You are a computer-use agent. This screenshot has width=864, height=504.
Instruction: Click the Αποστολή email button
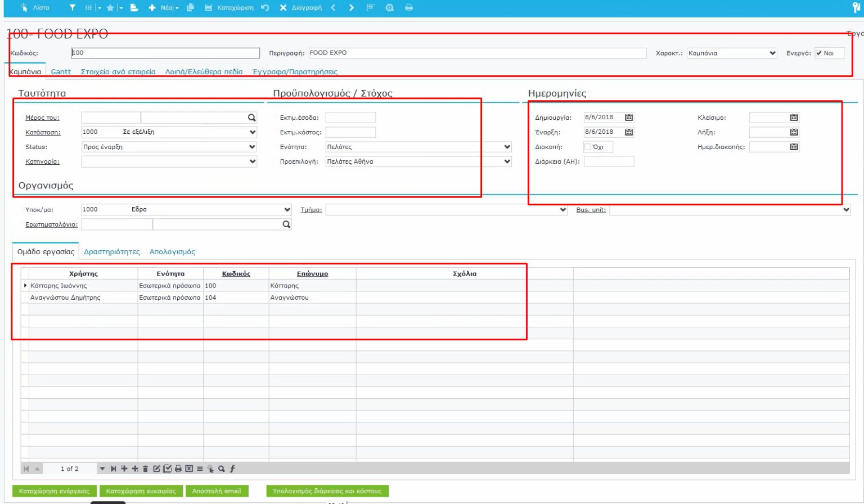pos(217,491)
